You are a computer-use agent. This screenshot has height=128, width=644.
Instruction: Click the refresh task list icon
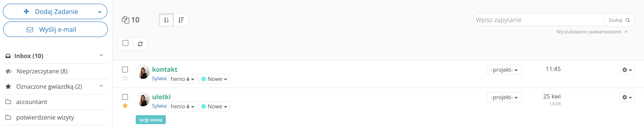click(140, 44)
